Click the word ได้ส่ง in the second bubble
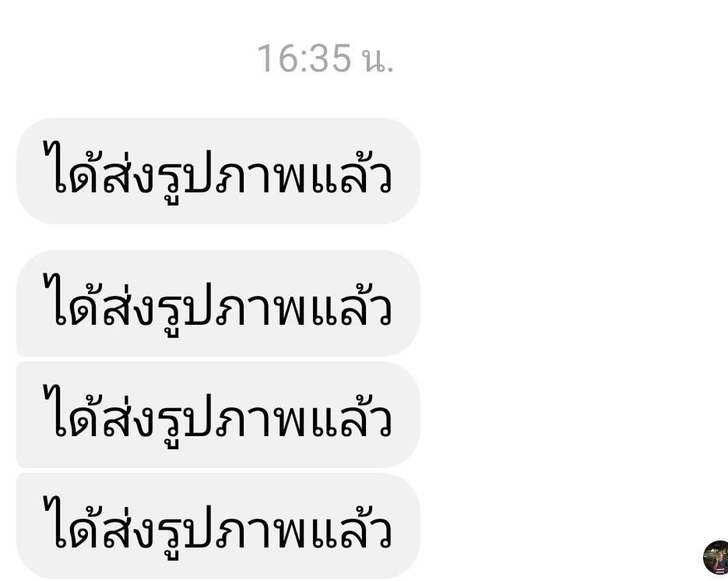This screenshot has width=728, height=581. click(x=99, y=300)
